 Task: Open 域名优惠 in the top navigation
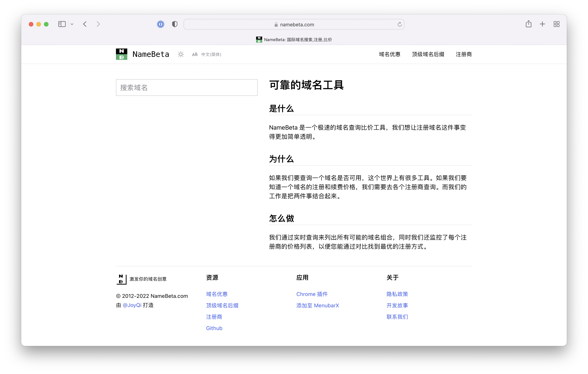point(390,54)
